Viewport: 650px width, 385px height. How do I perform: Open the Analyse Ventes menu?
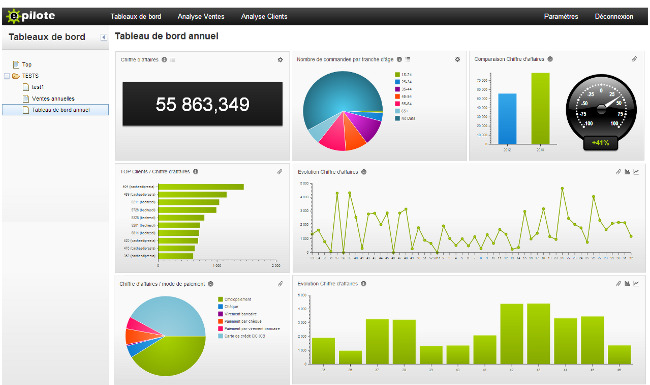pyautogui.click(x=201, y=17)
